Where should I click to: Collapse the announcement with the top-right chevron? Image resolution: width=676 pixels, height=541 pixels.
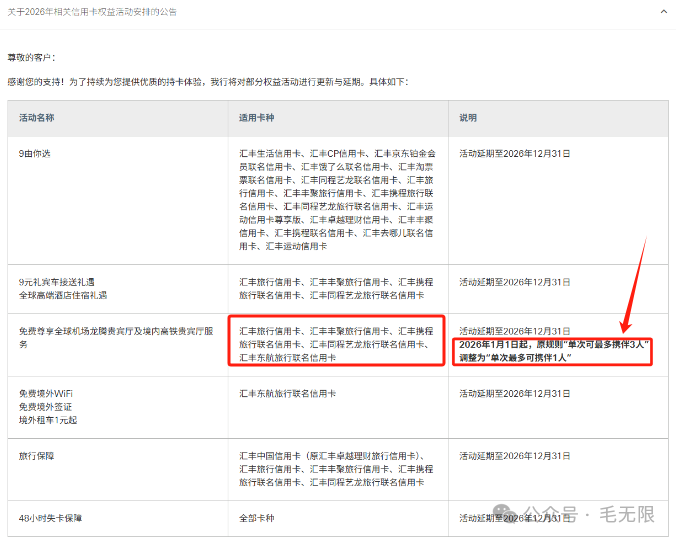[x=663, y=12]
